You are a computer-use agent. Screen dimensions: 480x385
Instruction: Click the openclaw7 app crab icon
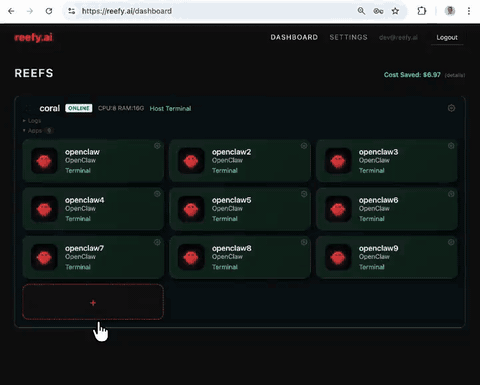click(44, 257)
